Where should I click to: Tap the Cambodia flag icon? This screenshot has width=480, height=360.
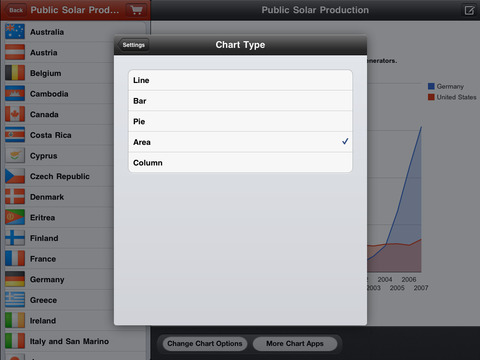coord(15,94)
